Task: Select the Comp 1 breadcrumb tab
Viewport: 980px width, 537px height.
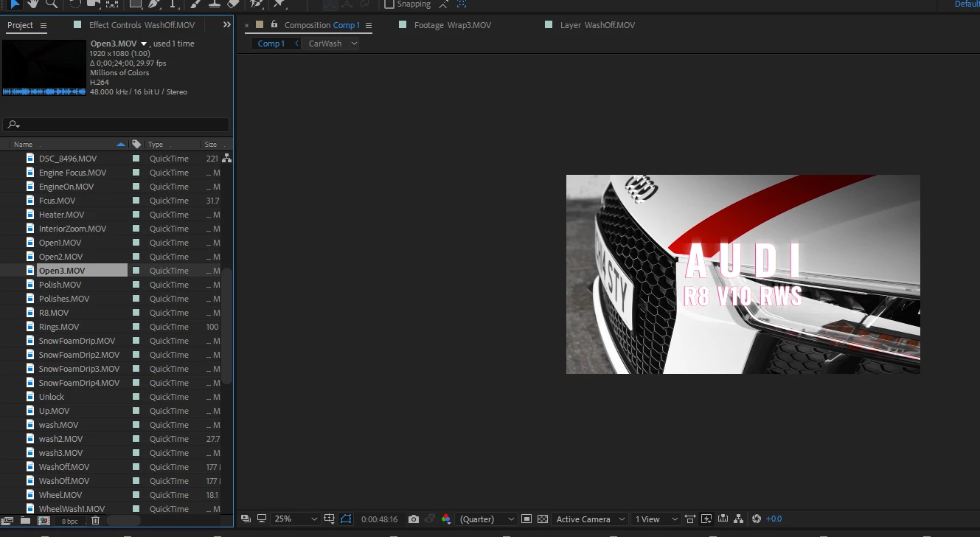Action: (271, 44)
